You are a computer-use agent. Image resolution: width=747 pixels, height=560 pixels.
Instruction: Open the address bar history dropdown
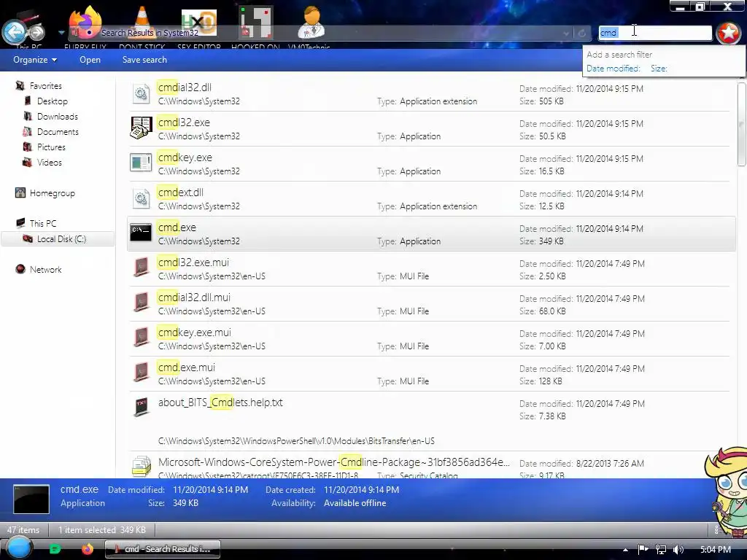pyautogui.click(x=565, y=34)
